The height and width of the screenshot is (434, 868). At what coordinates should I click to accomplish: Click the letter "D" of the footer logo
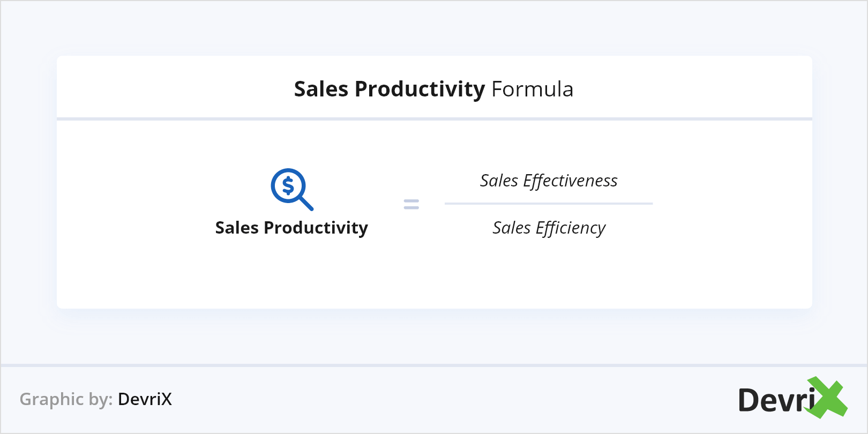pos(749,400)
